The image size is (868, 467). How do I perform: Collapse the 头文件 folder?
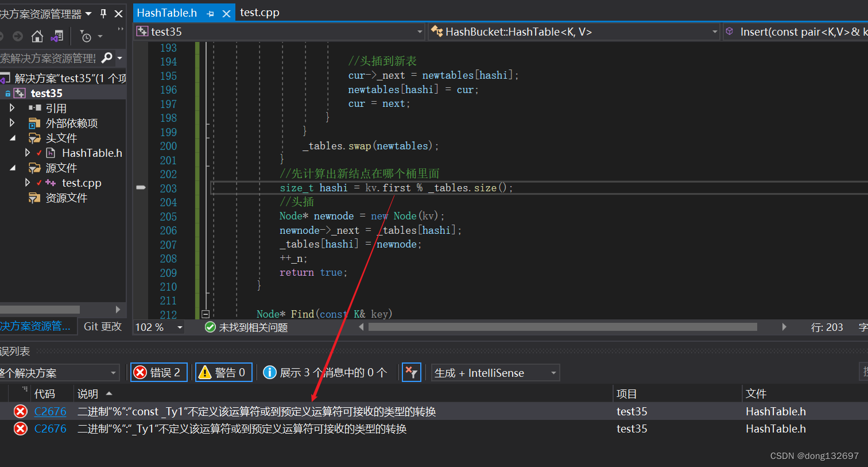tap(13, 138)
